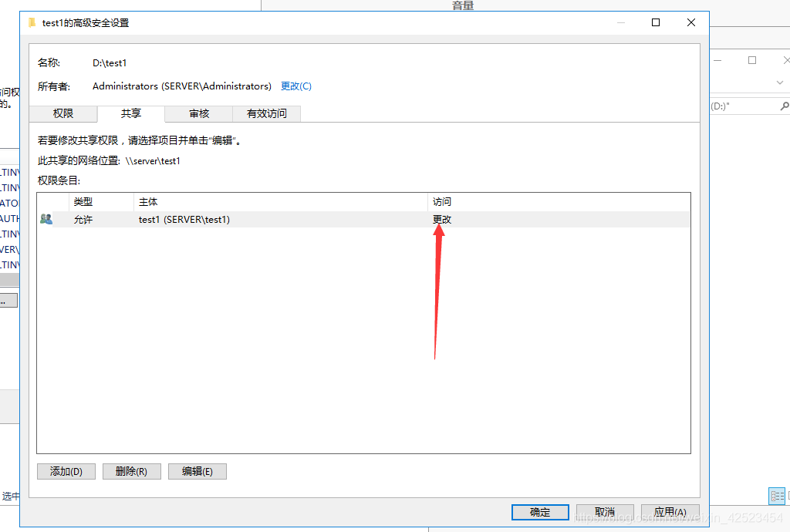790x532 pixels.
Task: Go to the 有效访问 tab
Action: pyautogui.click(x=266, y=113)
